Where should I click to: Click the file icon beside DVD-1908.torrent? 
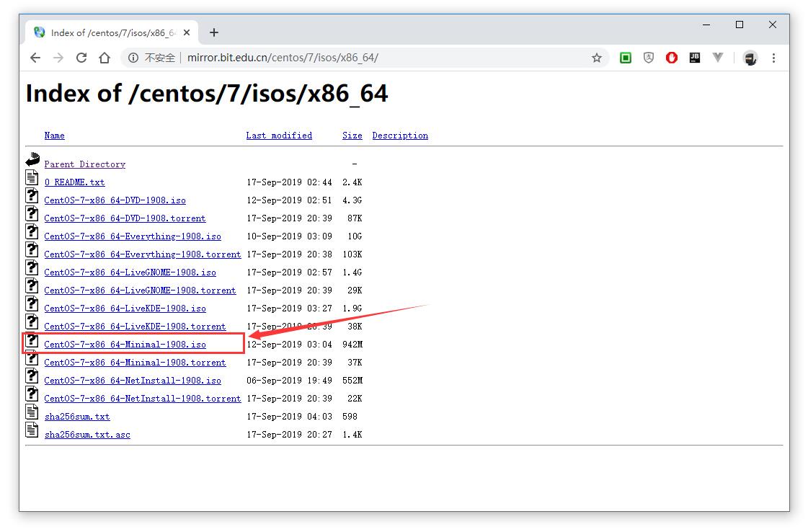(x=32, y=213)
